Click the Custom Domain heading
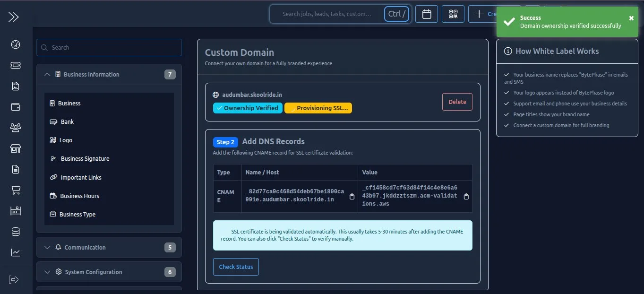644x294 pixels. (239, 52)
